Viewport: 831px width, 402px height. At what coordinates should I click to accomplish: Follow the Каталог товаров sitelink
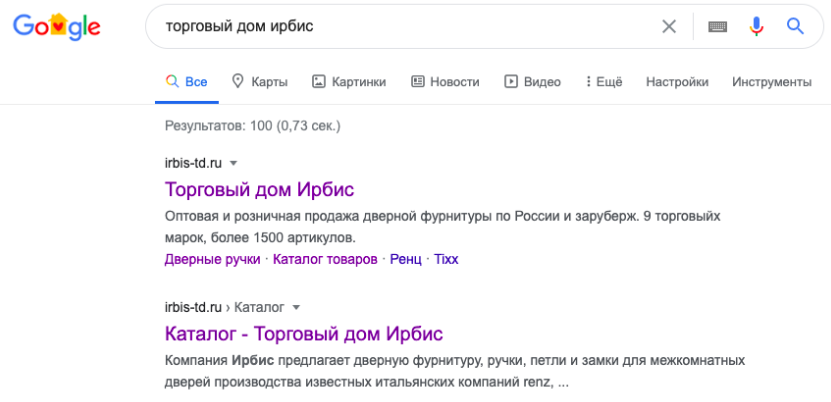[325, 260]
